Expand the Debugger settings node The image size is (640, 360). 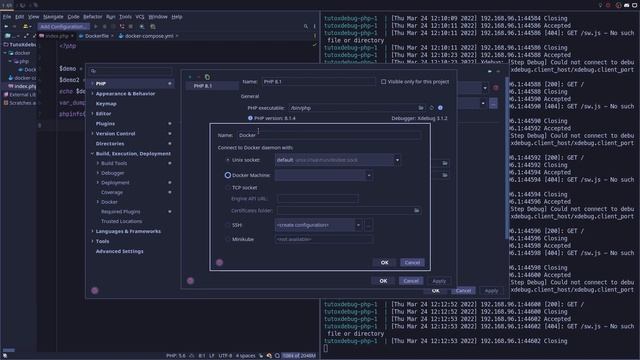click(x=98, y=173)
